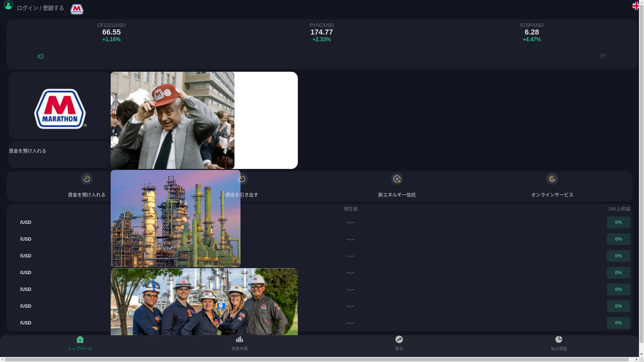Click the announcement speaker icon
Viewport: 644px width, 362px height.
point(41,56)
